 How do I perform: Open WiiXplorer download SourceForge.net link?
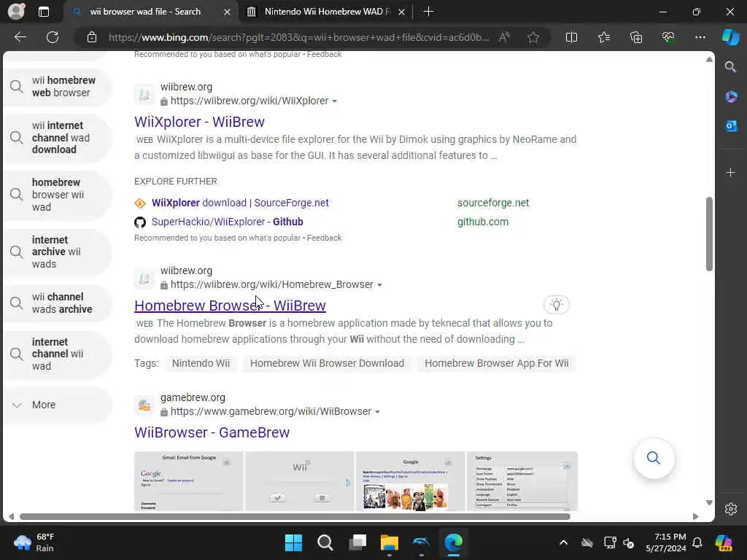coord(240,203)
